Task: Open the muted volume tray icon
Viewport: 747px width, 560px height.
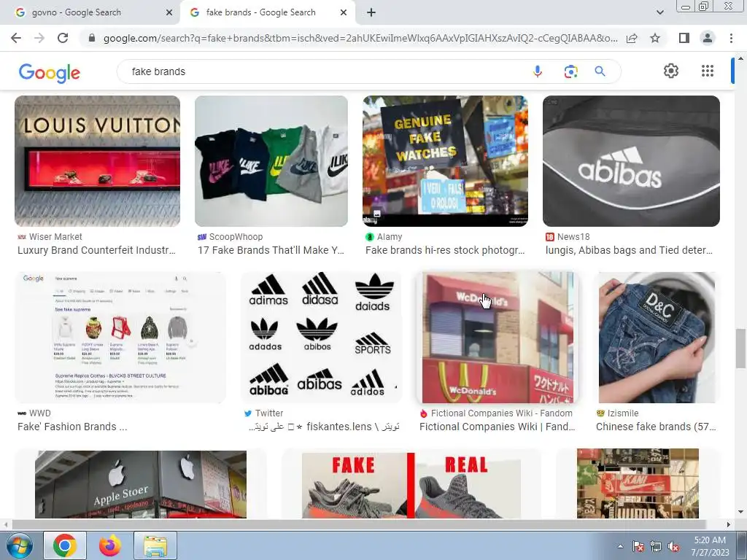Action: point(673,546)
